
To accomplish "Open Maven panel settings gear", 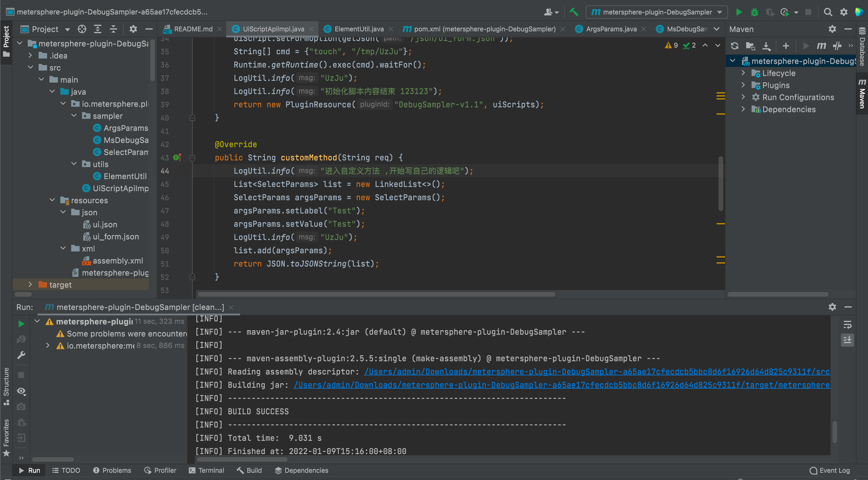I will (x=832, y=29).
